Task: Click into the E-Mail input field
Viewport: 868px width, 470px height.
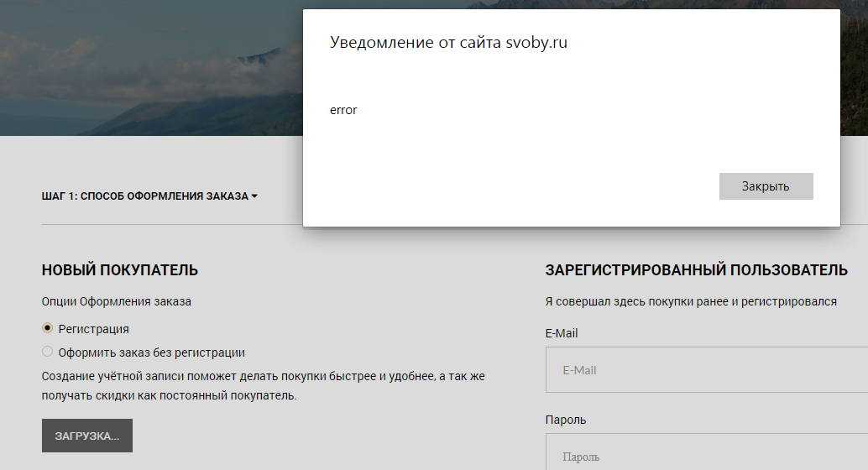Action: pos(706,370)
